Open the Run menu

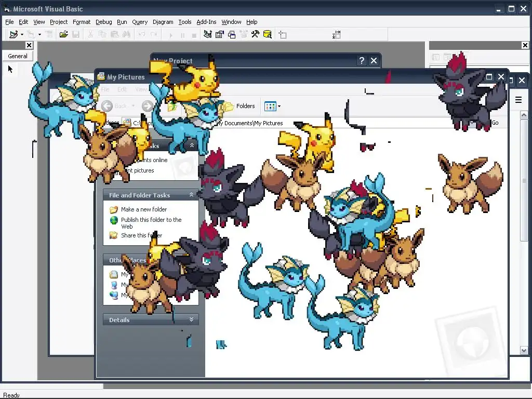tap(122, 22)
